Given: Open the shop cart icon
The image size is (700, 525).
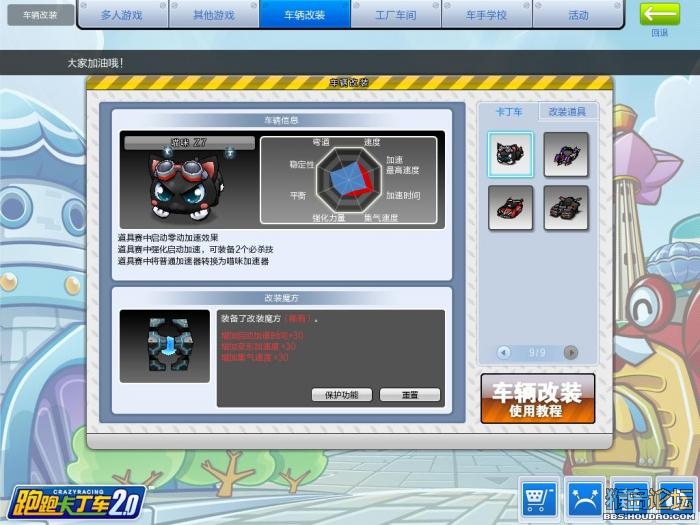Looking at the screenshot, I should [x=539, y=499].
